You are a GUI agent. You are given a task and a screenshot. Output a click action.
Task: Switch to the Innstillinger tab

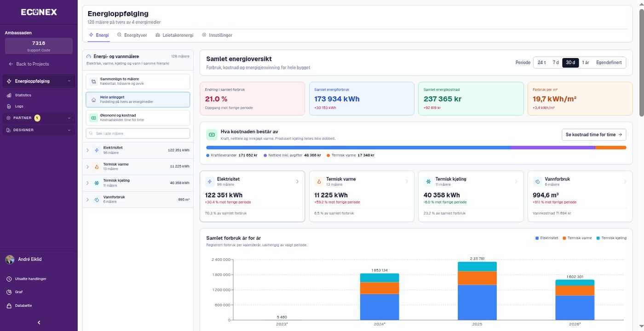tap(217, 35)
